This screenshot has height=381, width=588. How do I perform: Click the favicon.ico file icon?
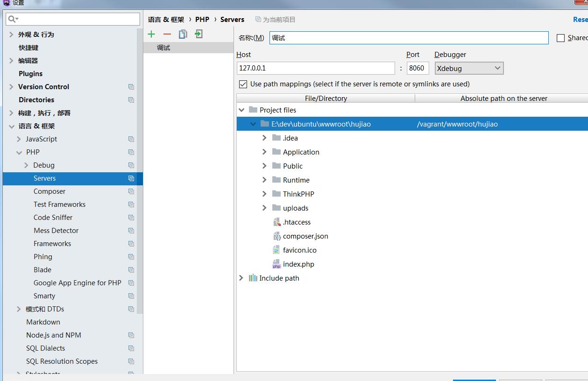tap(276, 250)
